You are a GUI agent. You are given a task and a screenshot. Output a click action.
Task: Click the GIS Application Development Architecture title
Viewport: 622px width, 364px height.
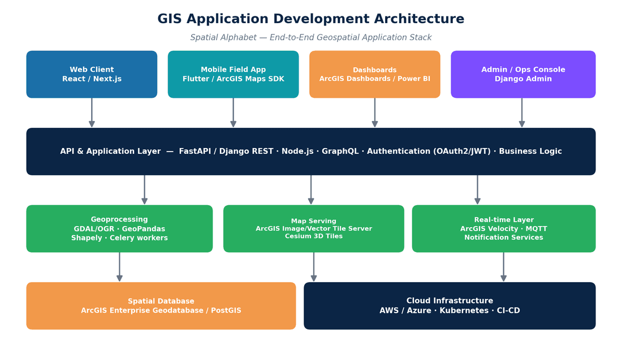click(x=310, y=19)
